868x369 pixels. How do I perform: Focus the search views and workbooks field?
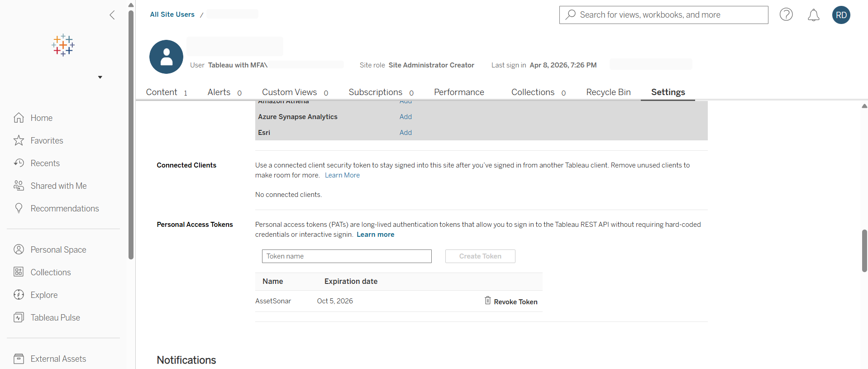coord(664,15)
